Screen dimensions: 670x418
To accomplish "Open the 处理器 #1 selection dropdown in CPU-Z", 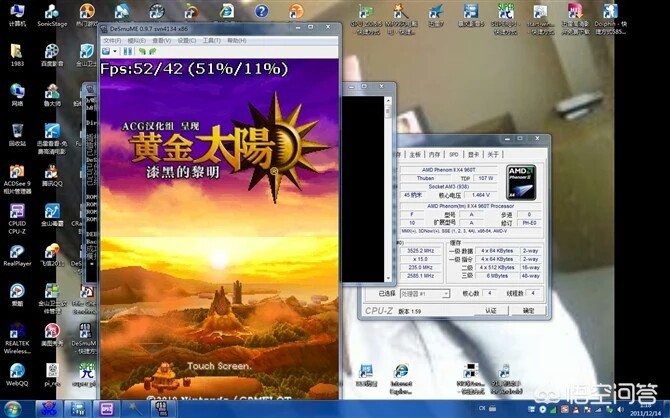I will [x=425, y=294].
